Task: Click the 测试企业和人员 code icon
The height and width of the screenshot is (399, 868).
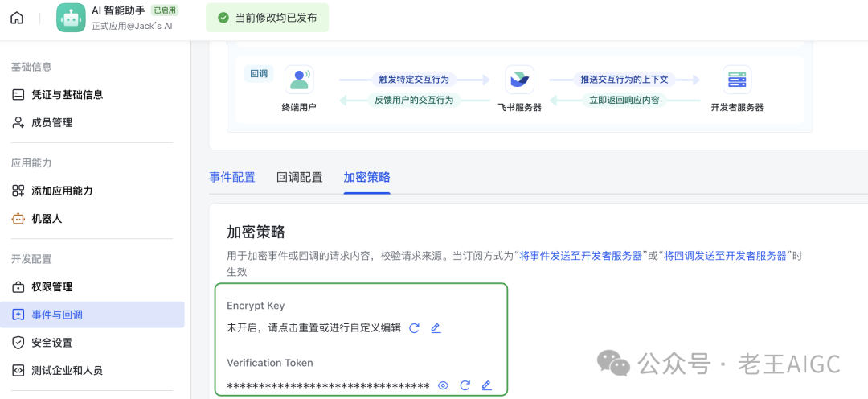Action: (x=18, y=370)
